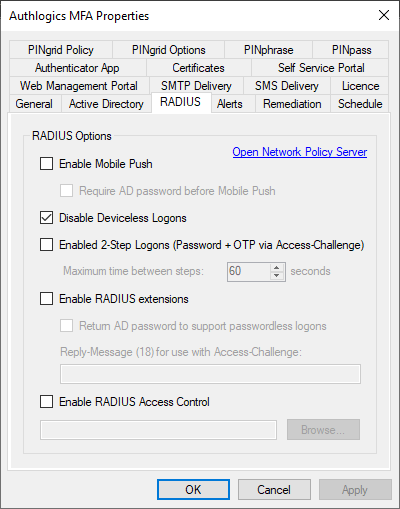Go to the Authenticator App tab
The image size is (400, 509).
pos(78,68)
